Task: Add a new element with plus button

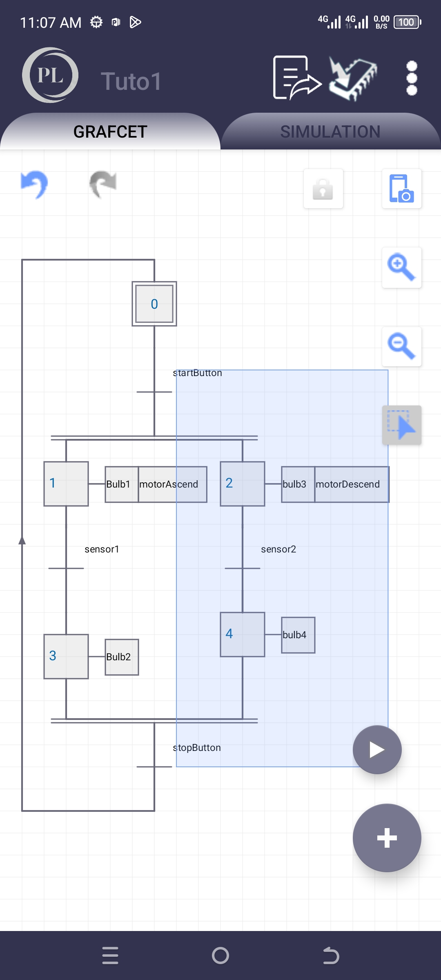Action: coord(387,838)
